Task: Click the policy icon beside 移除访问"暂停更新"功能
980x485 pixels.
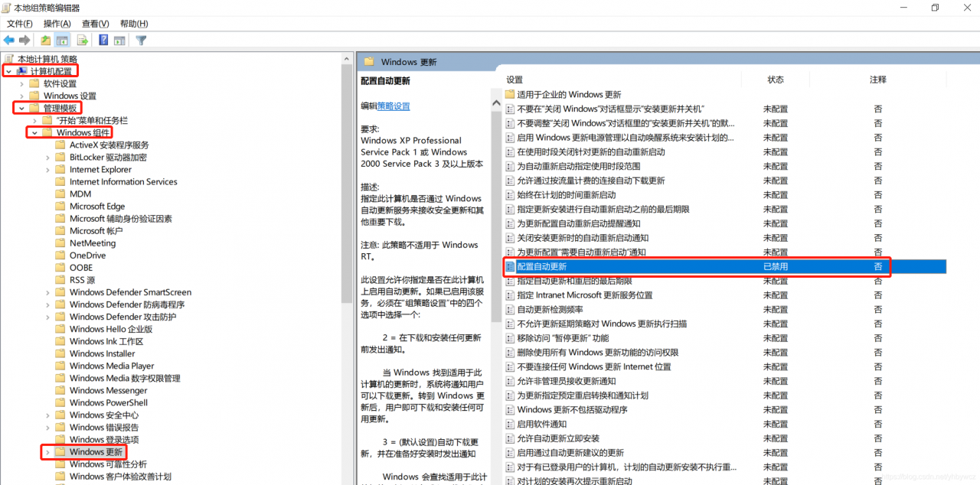Action: (x=510, y=338)
